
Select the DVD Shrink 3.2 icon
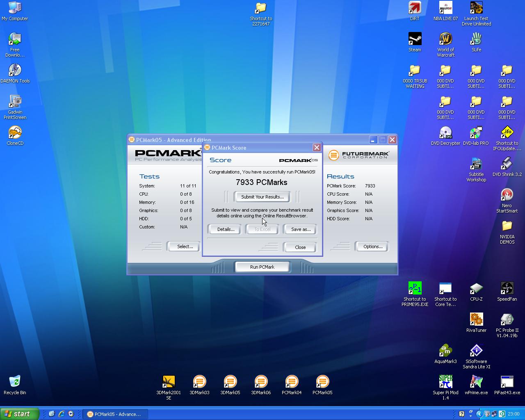click(507, 167)
